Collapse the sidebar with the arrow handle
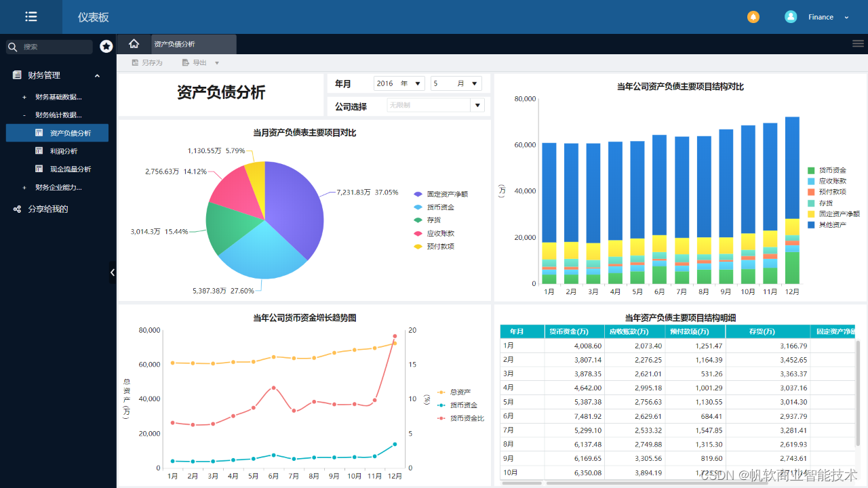 [113, 272]
